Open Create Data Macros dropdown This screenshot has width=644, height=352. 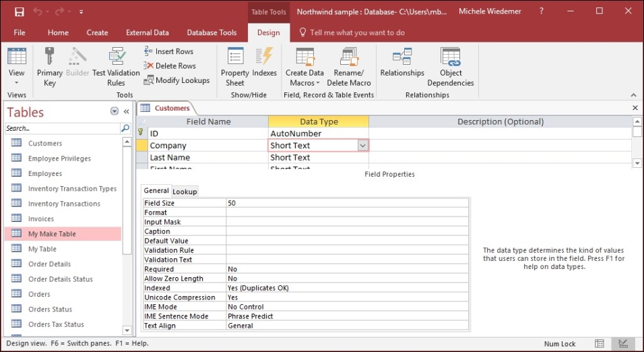pyautogui.click(x=304, y=67)
